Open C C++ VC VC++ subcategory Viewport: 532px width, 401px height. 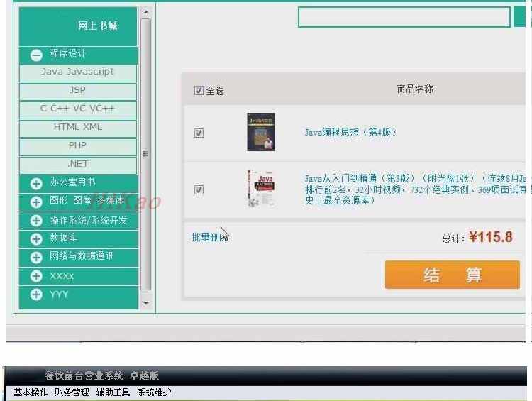78,110
